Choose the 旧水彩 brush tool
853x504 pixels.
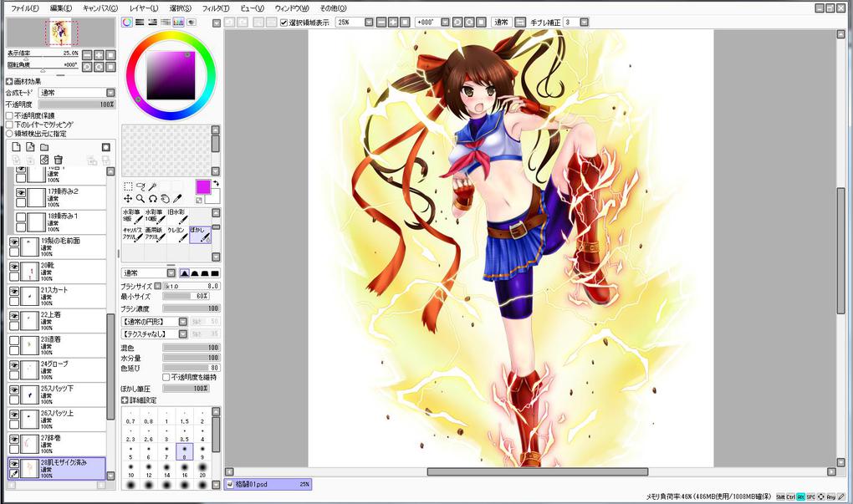[x=177, y=216]
